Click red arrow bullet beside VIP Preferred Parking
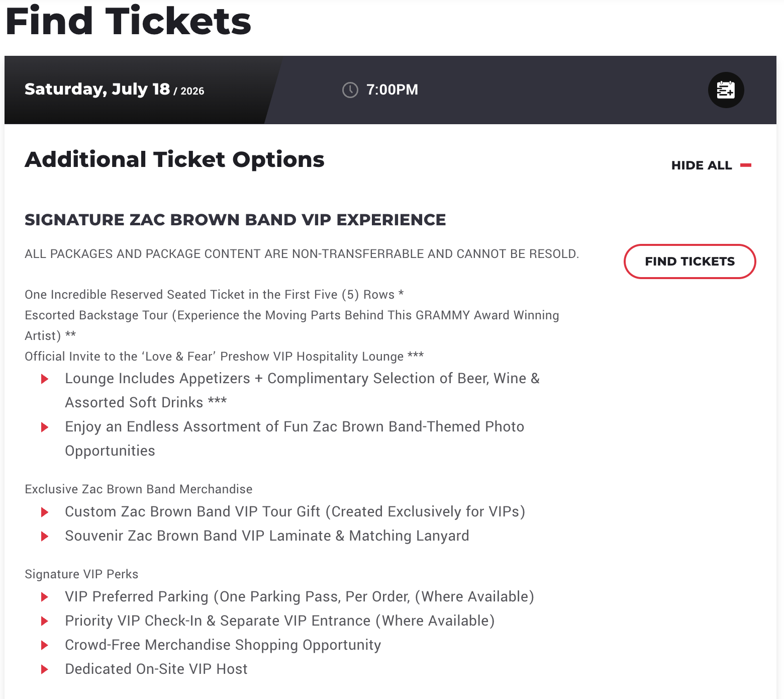 [45, 597]
